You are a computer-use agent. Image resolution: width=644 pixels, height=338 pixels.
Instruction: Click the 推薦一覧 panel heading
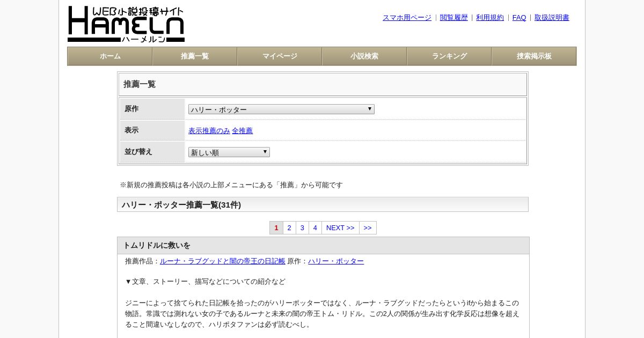click(140, 84)
